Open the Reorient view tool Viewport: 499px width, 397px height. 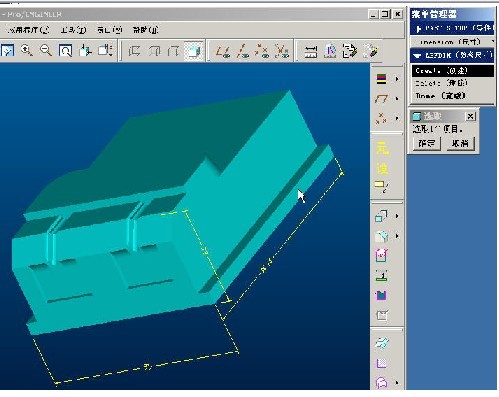coord(85,51)
